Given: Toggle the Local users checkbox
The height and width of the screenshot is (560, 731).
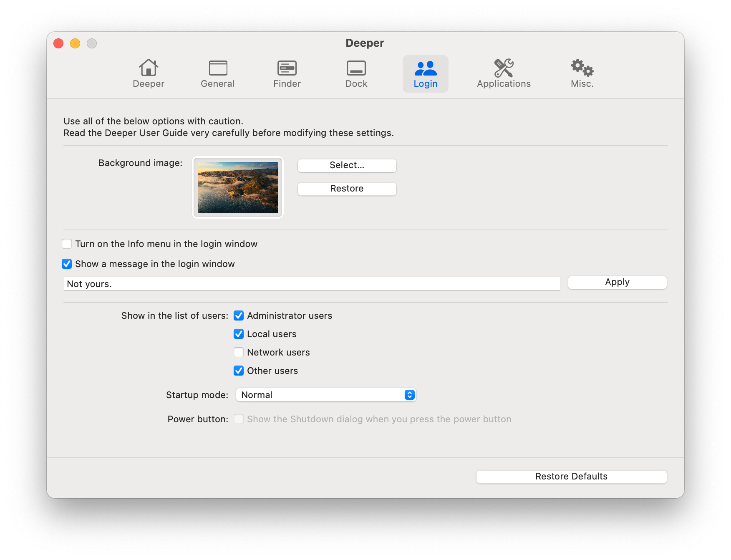Looking at the screenshot, I should coord(239,334).
